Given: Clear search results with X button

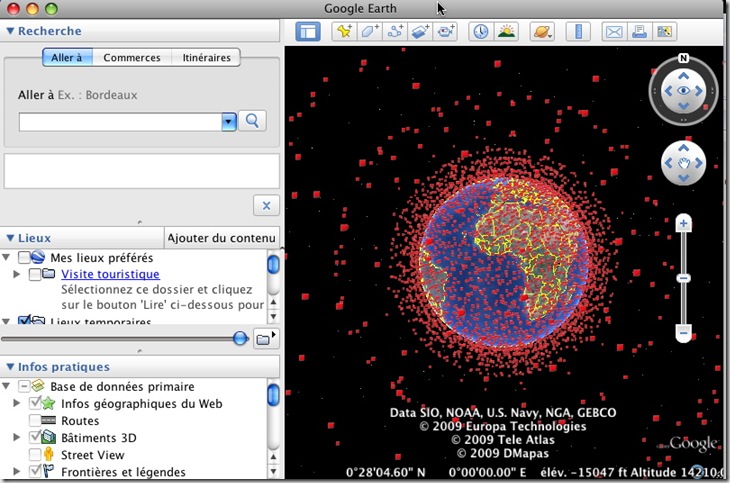Looking at the screenshot, I should (x=266, y=206).
